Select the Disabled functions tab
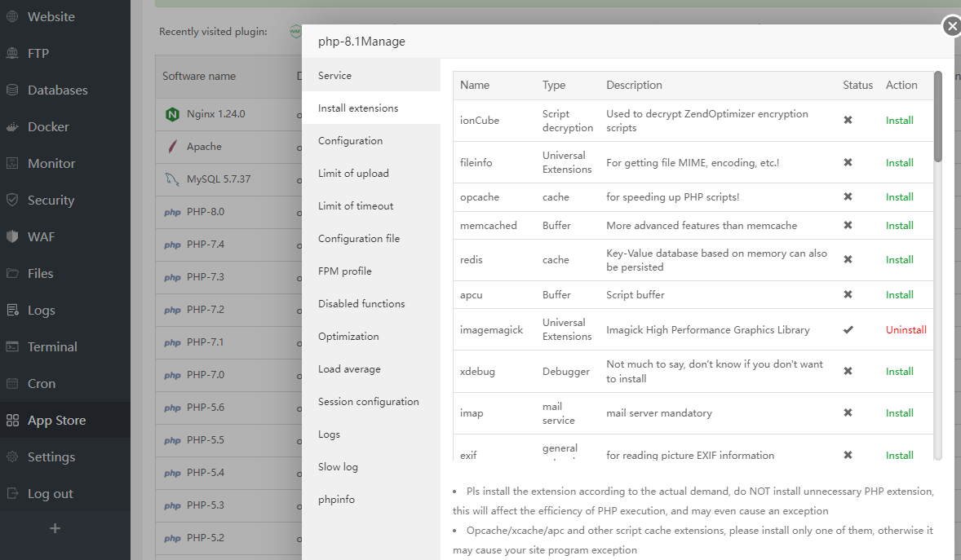The image size is (961, 560). (x=361, y=304)
